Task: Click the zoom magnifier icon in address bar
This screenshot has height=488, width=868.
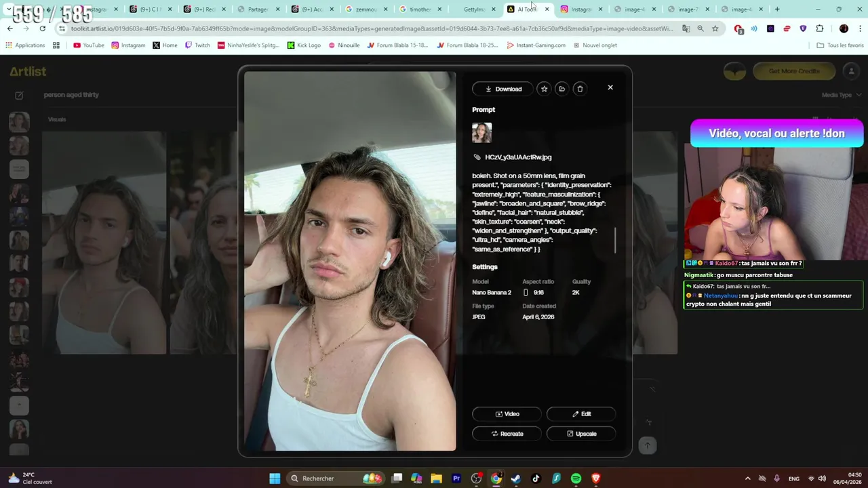Action: point(701,28)
